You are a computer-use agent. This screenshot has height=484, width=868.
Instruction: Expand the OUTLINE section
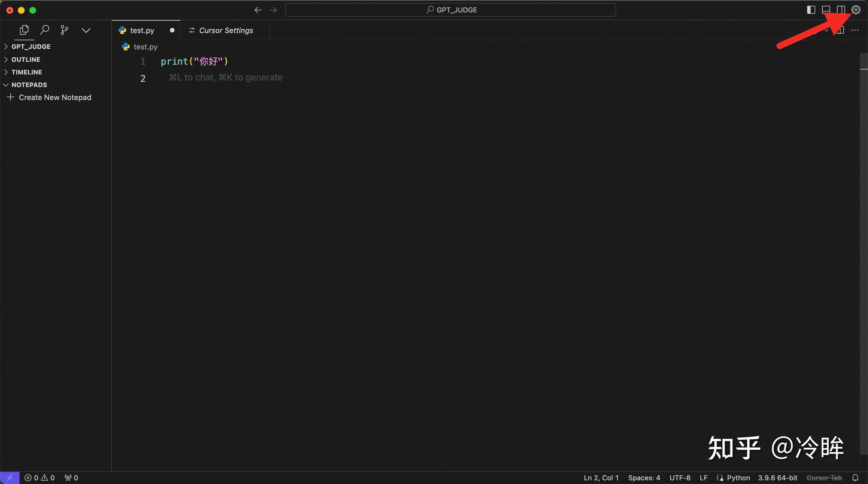(x=25, y=59)
